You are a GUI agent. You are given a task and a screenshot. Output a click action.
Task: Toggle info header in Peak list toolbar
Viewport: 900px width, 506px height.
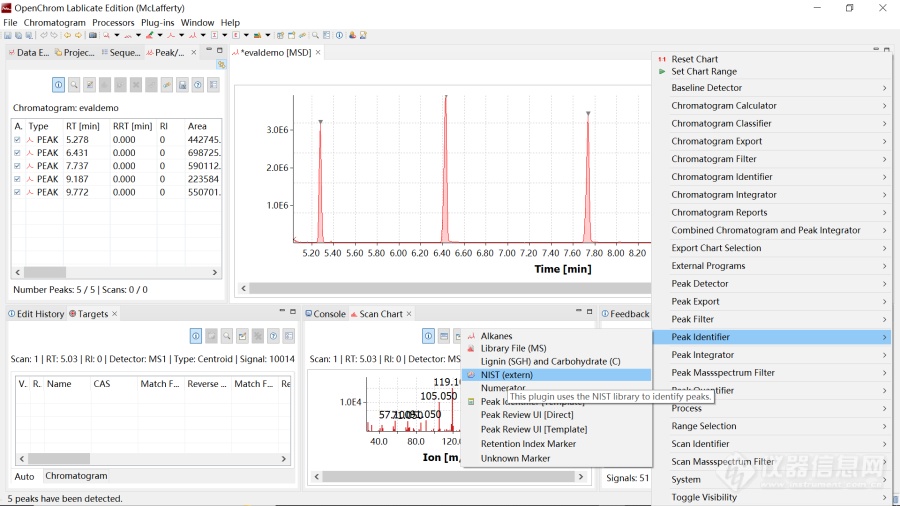coord(59,85)
